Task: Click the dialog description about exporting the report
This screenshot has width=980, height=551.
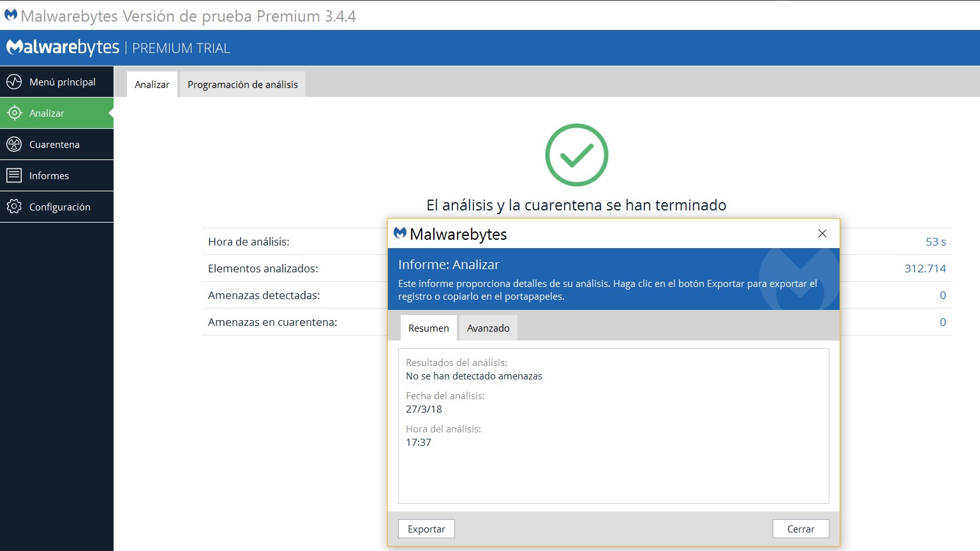Action: [x=607, y=290]
